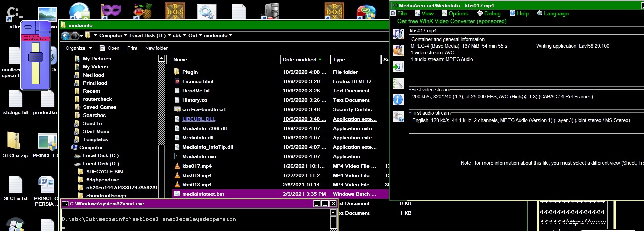Click the kbs017.mp4 file field in MediaInfo
Viewport: 644px width, 231px height.
coord(526,31)
